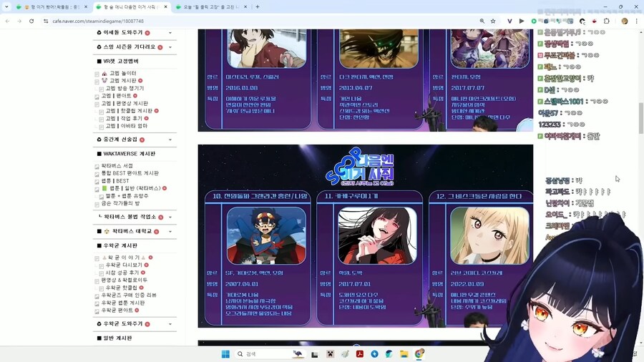Close the first browser tab
The width and height of the screenshot is (644, 362).
click(86, 6)
